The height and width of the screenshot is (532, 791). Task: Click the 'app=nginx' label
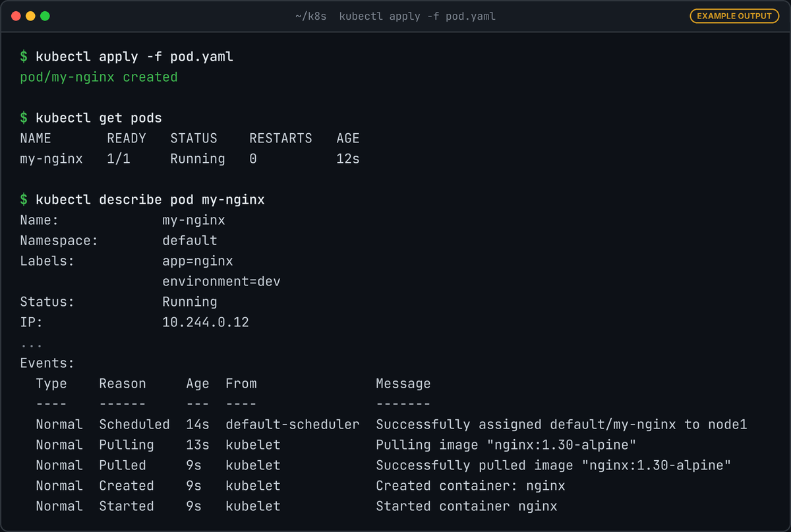(x=198, y=261)
